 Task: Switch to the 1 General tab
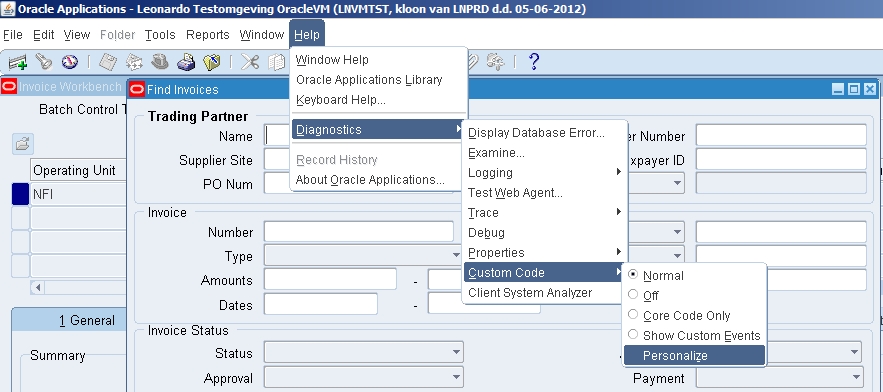tap(69, 320)
